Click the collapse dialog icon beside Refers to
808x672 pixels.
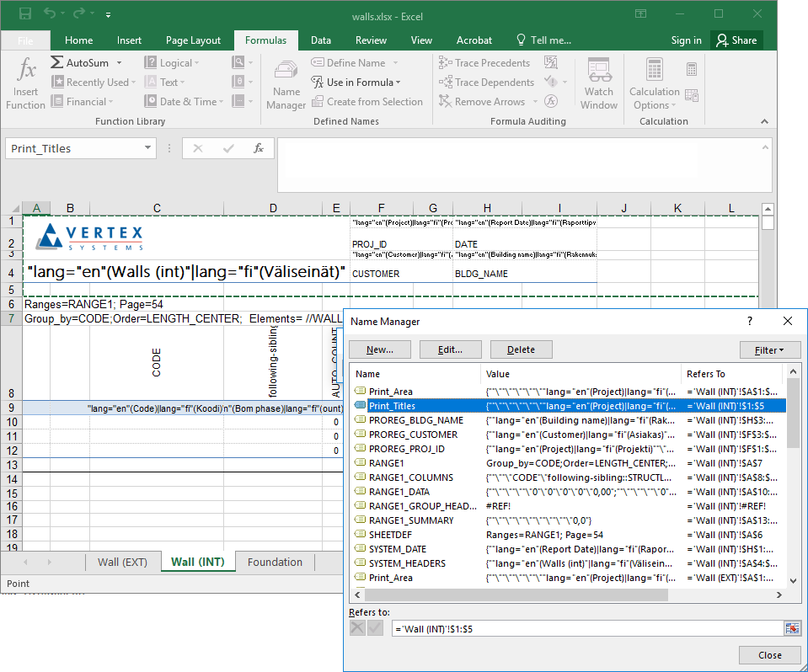click(x=791, y=628)
